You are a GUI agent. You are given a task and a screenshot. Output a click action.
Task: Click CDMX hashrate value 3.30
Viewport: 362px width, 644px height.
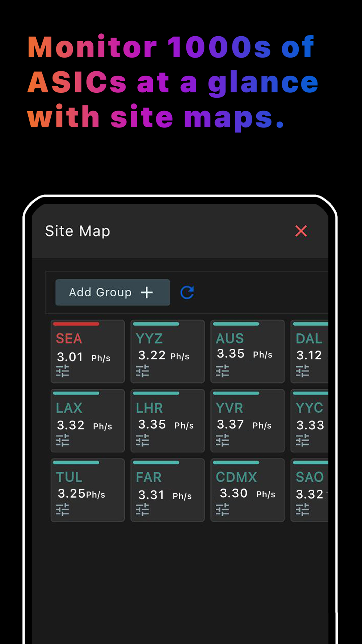point(234,493)
